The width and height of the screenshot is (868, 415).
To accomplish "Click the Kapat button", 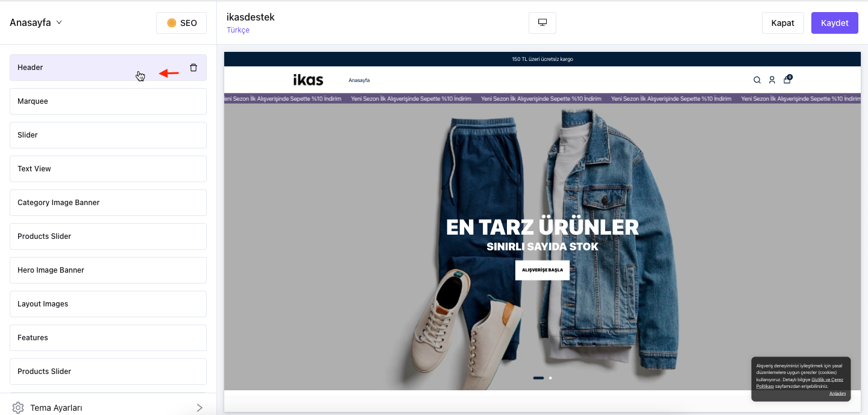I will (x=783, y=23).
